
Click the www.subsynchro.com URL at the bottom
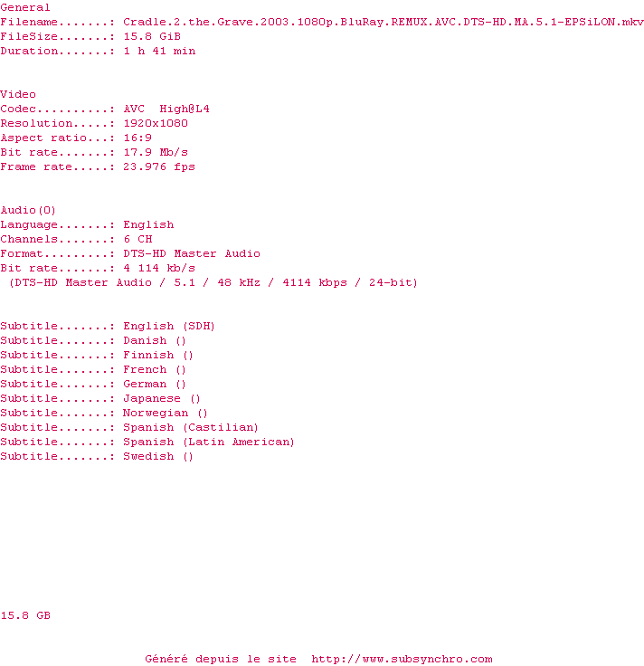pyautogui.click(x=402, y=659)
